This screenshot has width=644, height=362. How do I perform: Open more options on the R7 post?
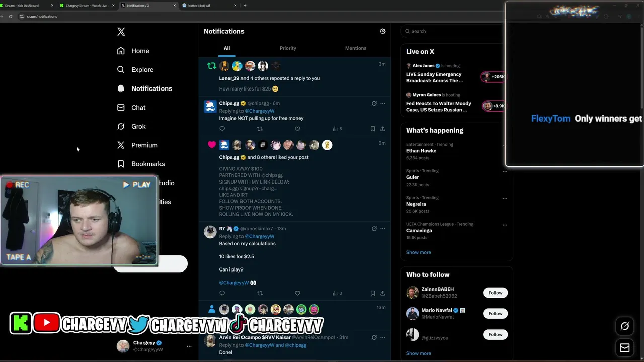pos(383,228)
